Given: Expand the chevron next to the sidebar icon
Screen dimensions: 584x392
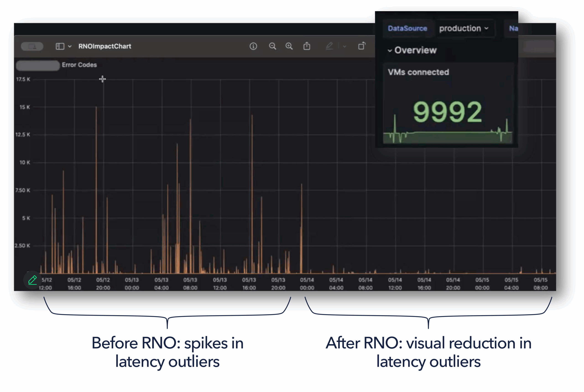Looking at the screenshot, I should [69, 46].
